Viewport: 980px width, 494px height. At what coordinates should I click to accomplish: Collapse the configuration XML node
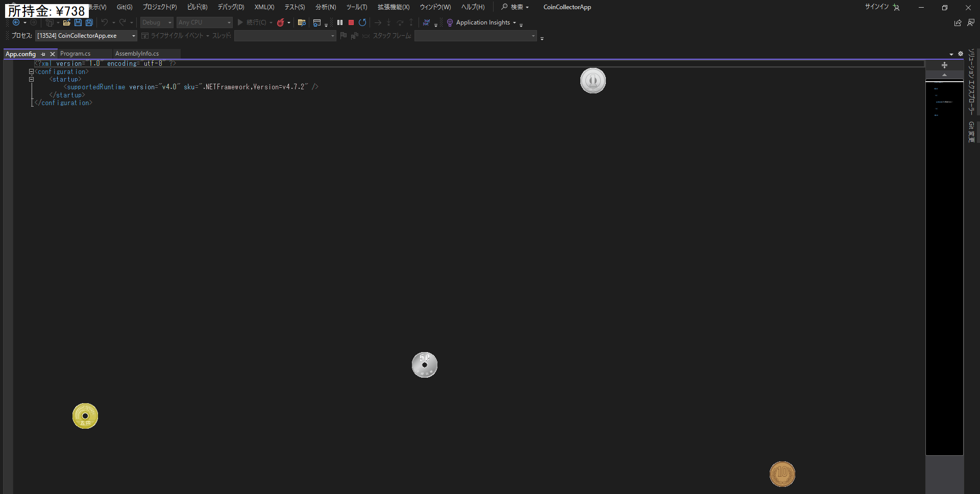click(x=31, y=72)
